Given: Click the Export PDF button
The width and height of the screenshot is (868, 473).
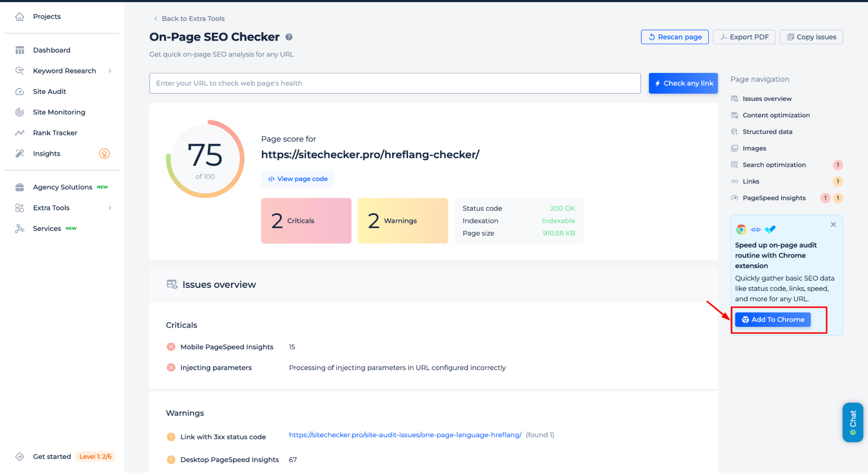Looking at the screenshot, I should pos(744,37).
